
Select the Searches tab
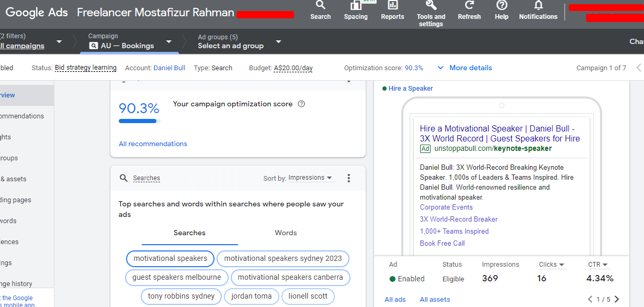pos(189,233)
